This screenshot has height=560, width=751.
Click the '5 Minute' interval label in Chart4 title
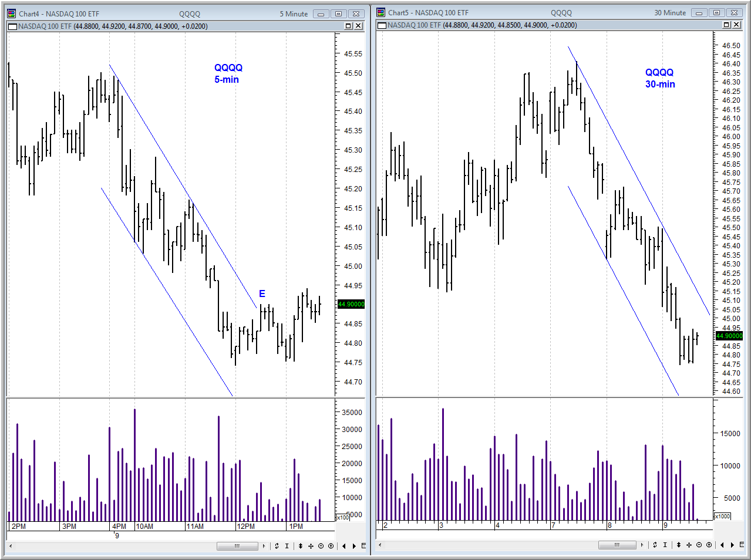tap(294, 14)
